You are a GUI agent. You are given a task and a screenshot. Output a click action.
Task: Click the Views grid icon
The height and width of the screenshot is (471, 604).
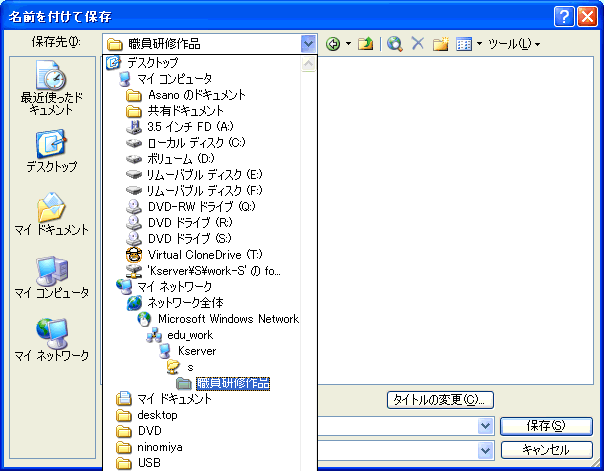464,44
